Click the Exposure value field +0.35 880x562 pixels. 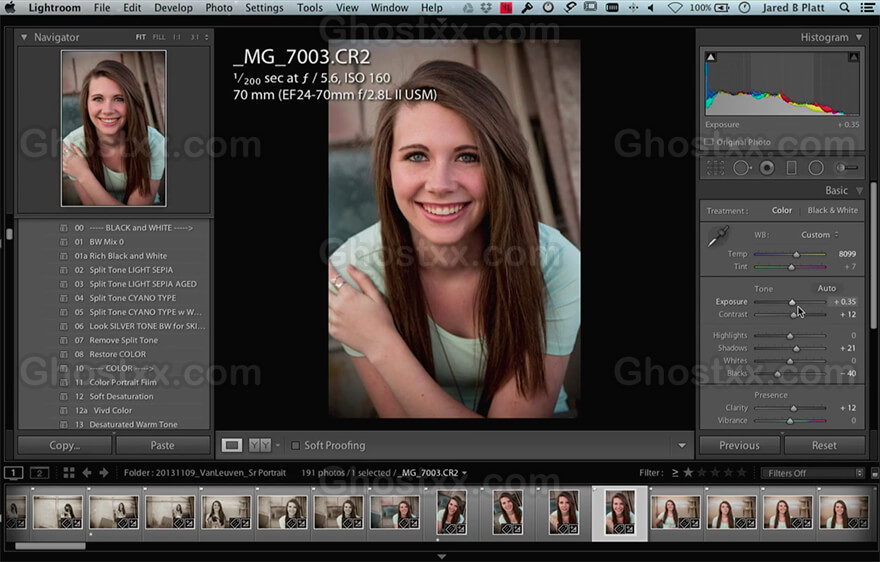(845, 302)
